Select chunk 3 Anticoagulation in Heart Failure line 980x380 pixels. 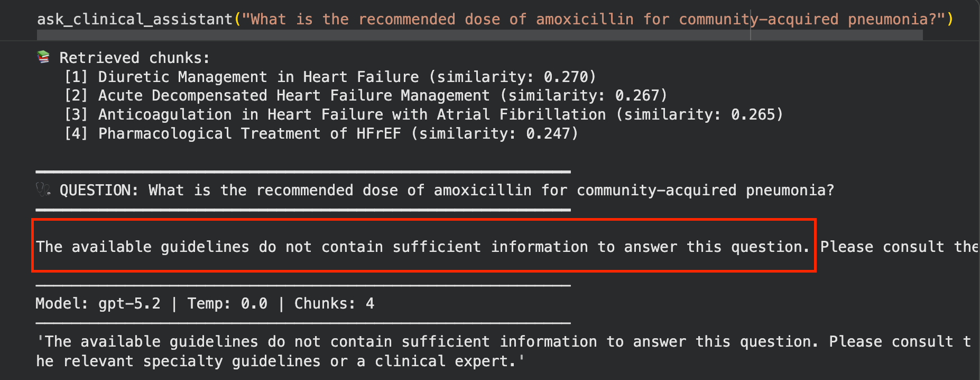click(423, 114)
